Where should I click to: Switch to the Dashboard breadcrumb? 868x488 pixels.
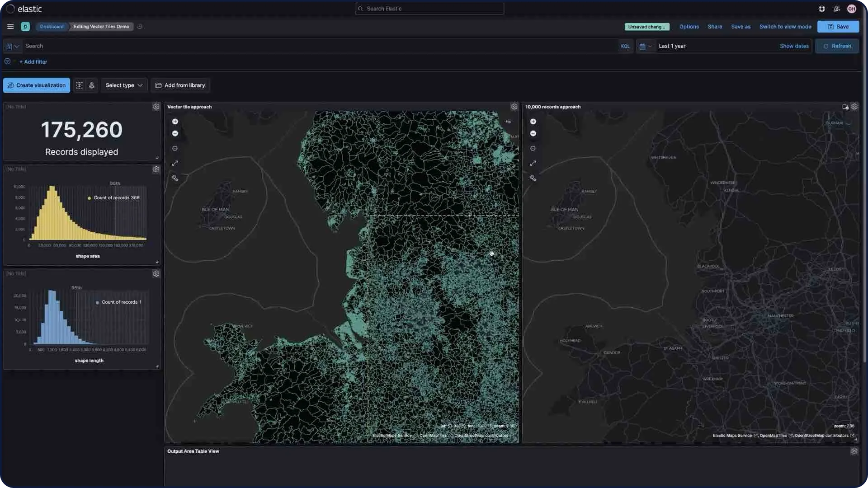click(x=51, y=27)
